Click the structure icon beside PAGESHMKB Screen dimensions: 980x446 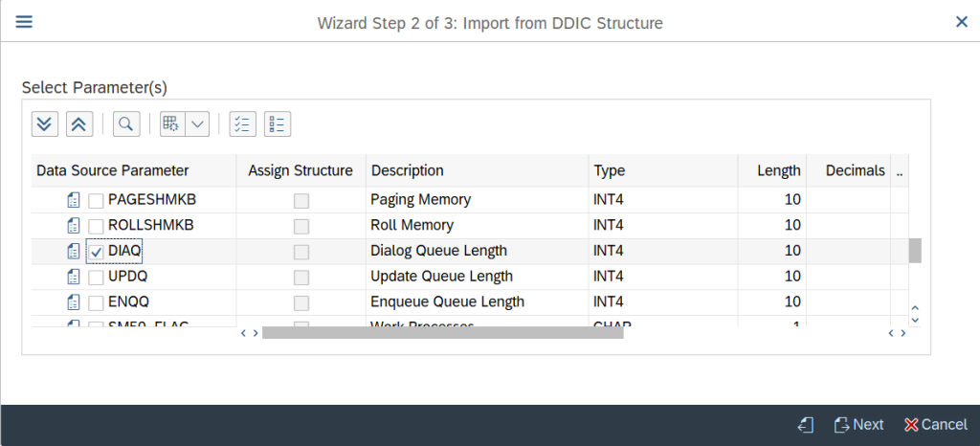pos(74,201)
